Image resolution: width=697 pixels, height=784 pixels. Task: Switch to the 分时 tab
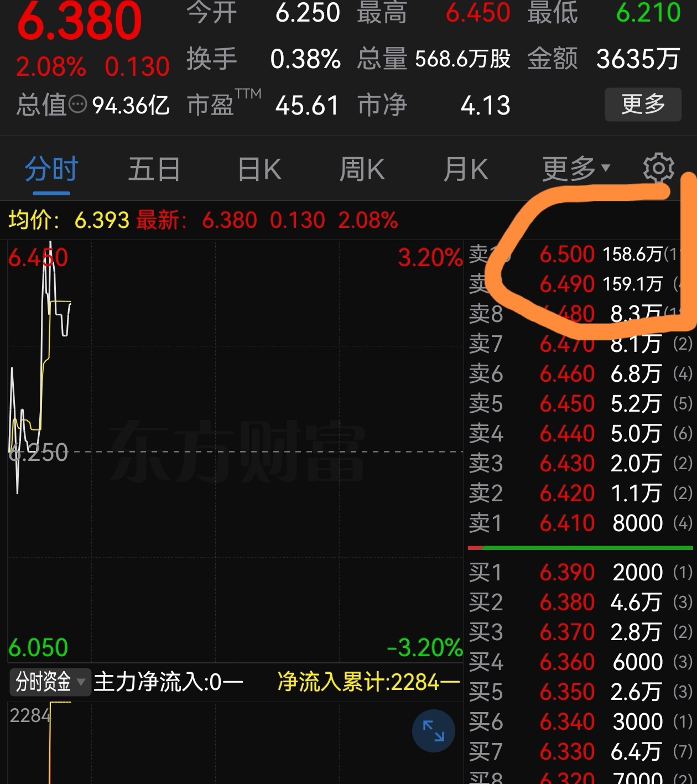51,169
